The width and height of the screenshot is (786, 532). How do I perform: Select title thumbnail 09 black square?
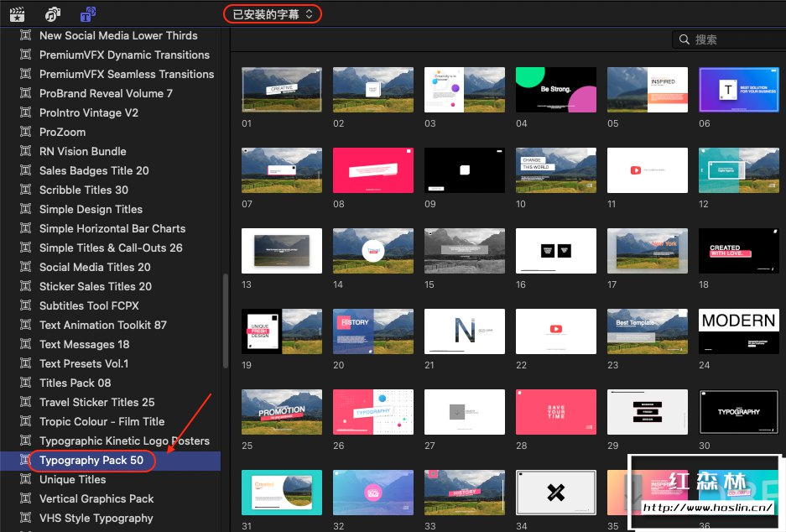pyautogui.click(x=465, y=170)
